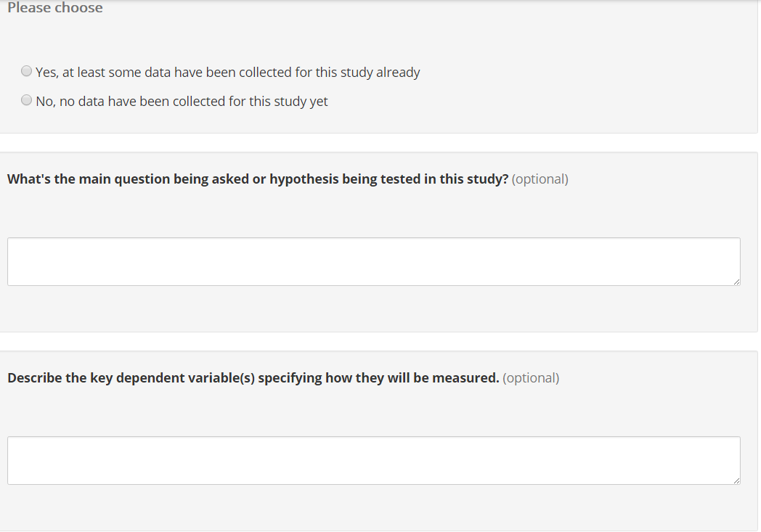Click the 'Yes, at least some data have been collected' label
Screen dimensions: 761x532
pyautogui.click(x=227, y=73)
